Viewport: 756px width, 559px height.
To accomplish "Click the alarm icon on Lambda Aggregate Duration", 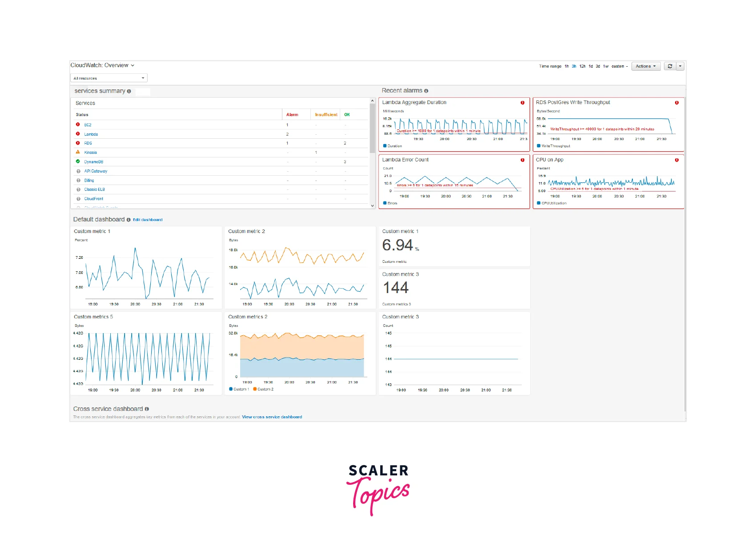I will click(x=523, y=103).
